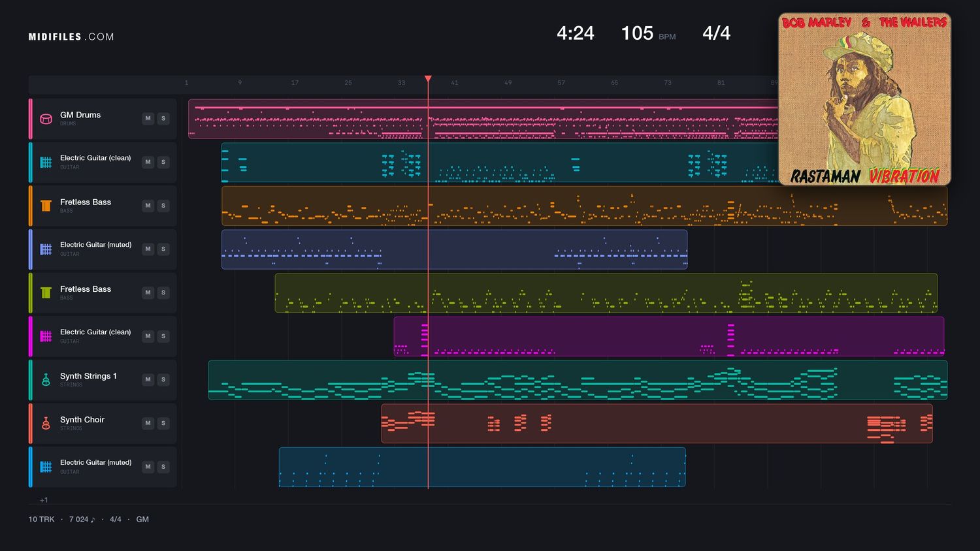Click the Synth Choir instrument icon
Screen dimensions: 980x551
point(46,423)
